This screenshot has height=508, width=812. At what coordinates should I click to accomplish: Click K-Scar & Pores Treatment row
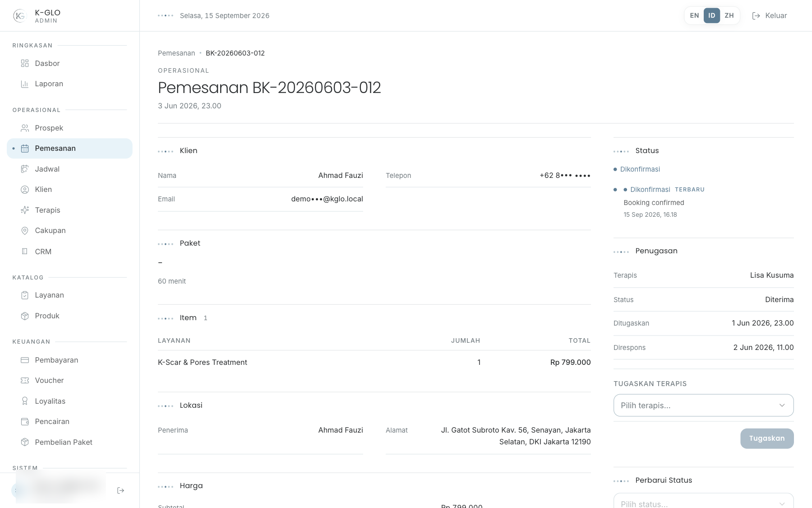(x=374, y=362)
